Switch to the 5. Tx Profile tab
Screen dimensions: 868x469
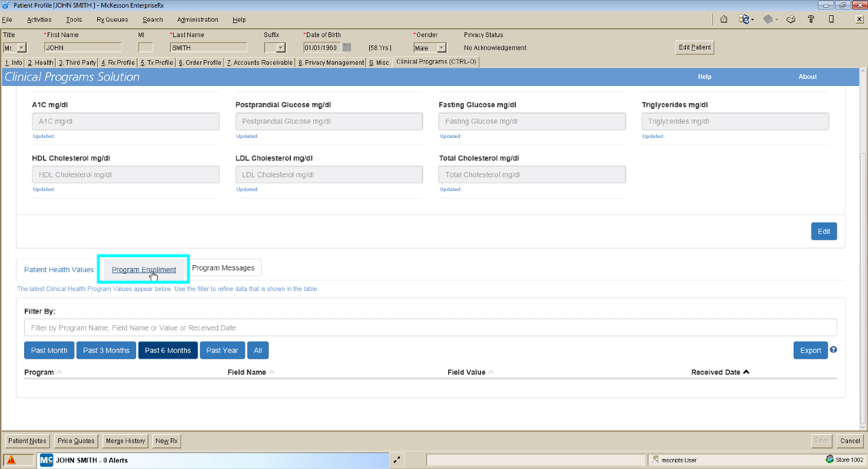pos(157,62)
